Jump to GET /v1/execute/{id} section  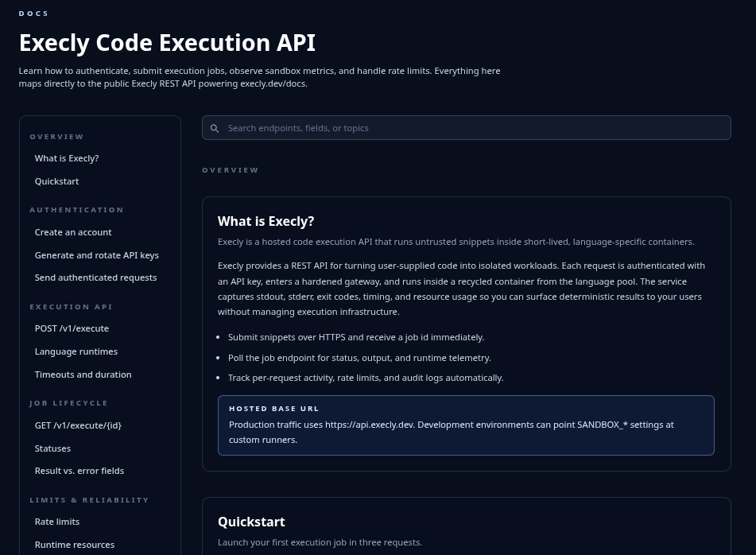pos(78,425)
